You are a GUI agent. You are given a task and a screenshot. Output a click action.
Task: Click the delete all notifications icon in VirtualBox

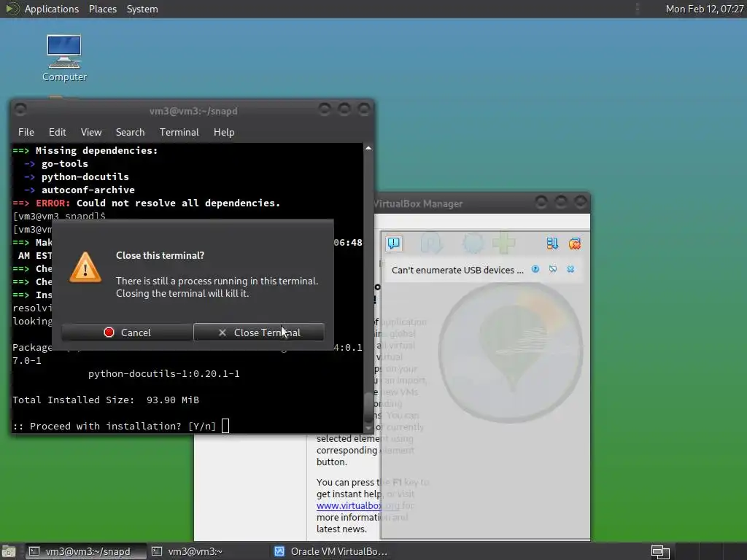click(575, 244)
